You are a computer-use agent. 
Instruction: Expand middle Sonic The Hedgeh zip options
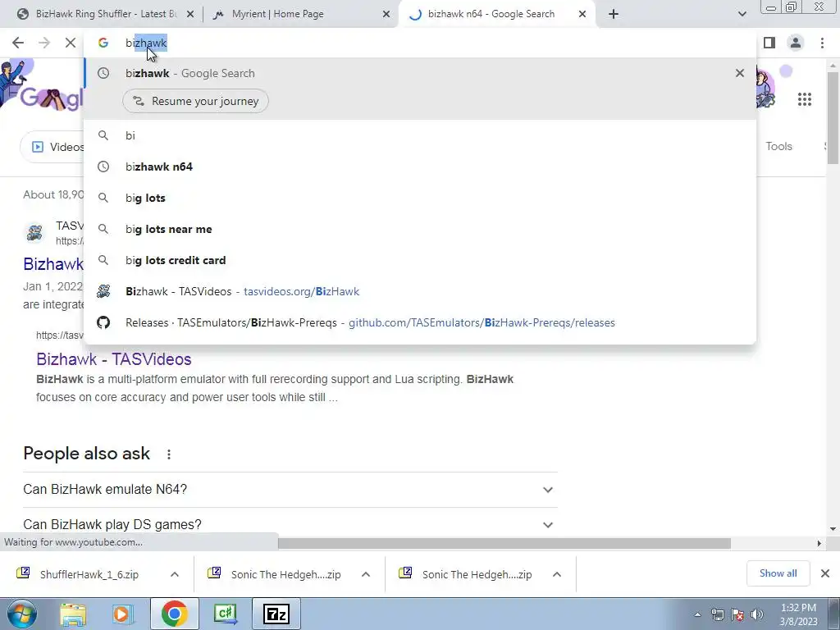click(366, 574)
